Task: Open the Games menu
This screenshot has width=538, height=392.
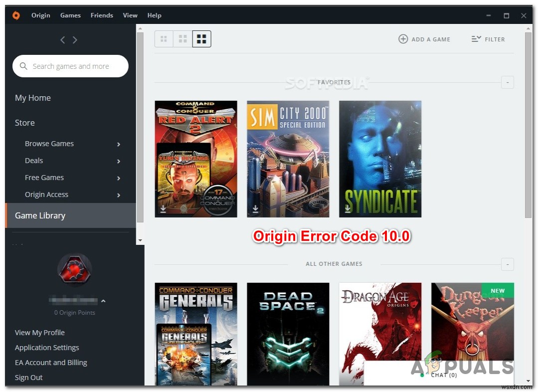Action: coord(70,15)
